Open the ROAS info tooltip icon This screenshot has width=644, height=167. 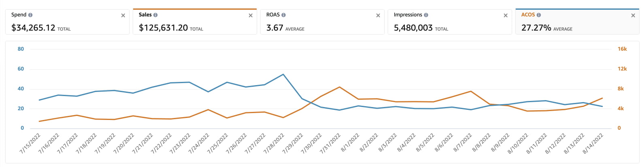(283, 15)
